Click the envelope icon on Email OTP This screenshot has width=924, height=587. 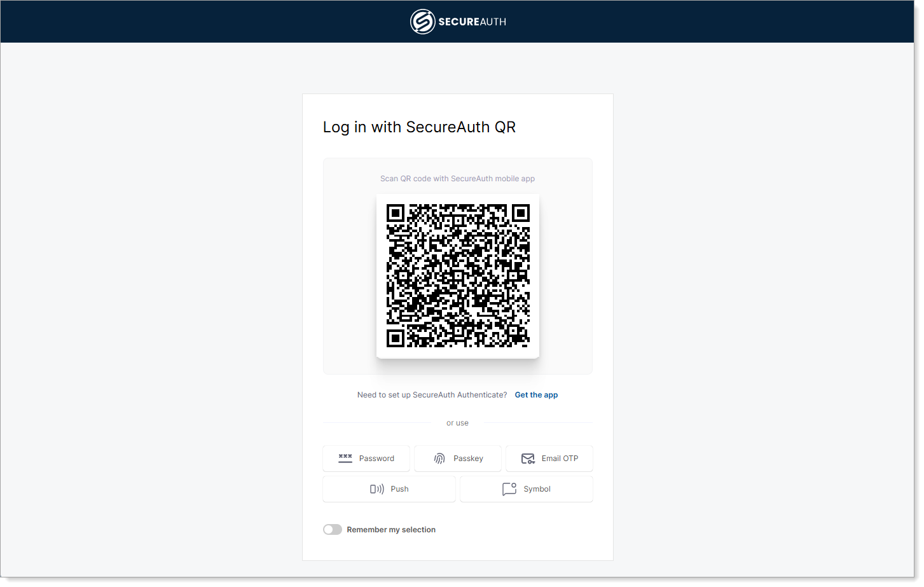click(x=527, y=458)
